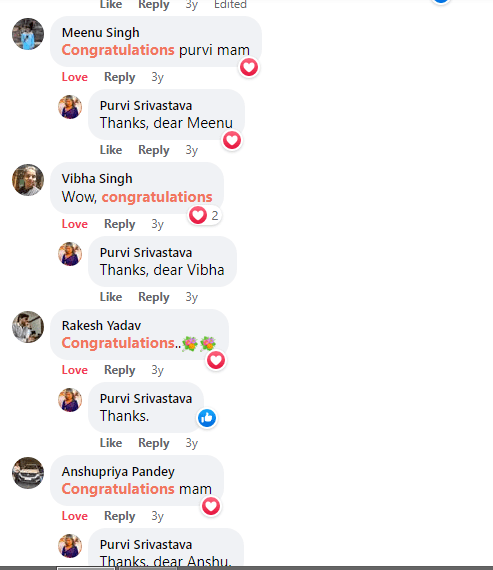Open heart reaction on "Thanks, dear Meenu" reply
This screenshot has width=493, height=570.
(x=232, y=140)
